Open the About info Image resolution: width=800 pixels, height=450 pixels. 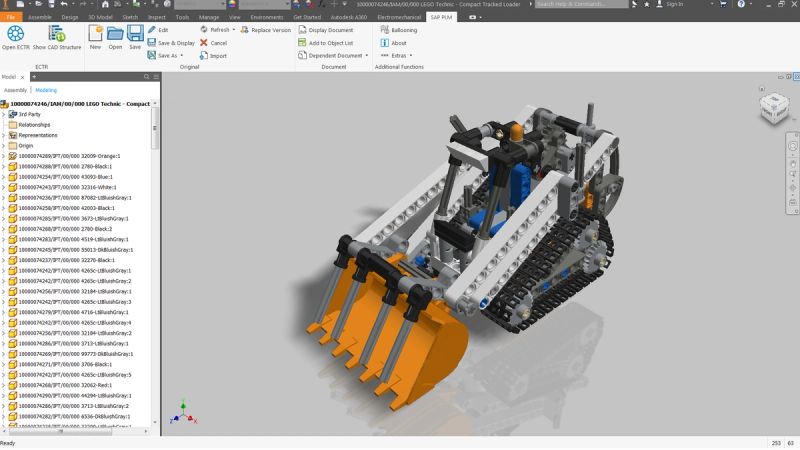[394, 43]
